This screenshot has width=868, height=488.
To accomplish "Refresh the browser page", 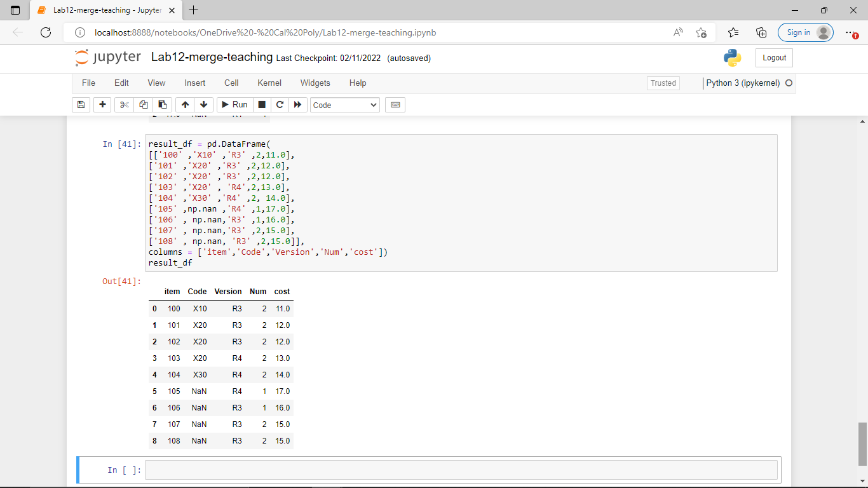I will click(x=46, y=32).
